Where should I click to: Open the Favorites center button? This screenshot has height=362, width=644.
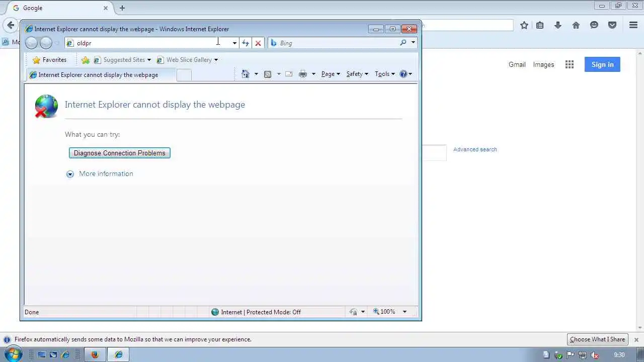pos(49,60)
